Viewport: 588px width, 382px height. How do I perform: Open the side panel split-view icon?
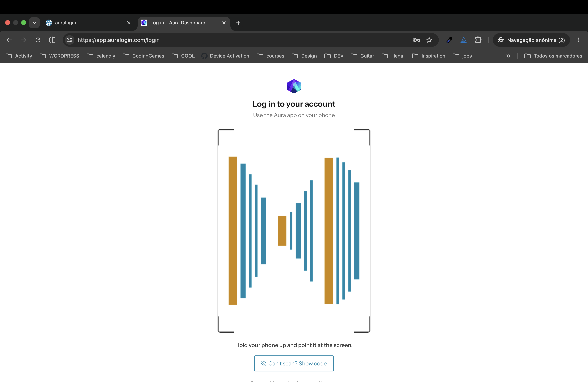click(x=52, y=40)
